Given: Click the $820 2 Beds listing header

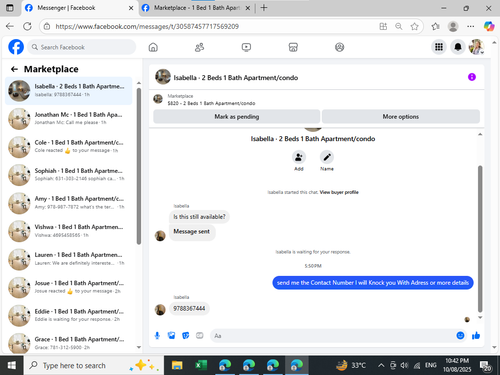Looking at the screenshot, I should pyautogui.click(x=211, y=103).
